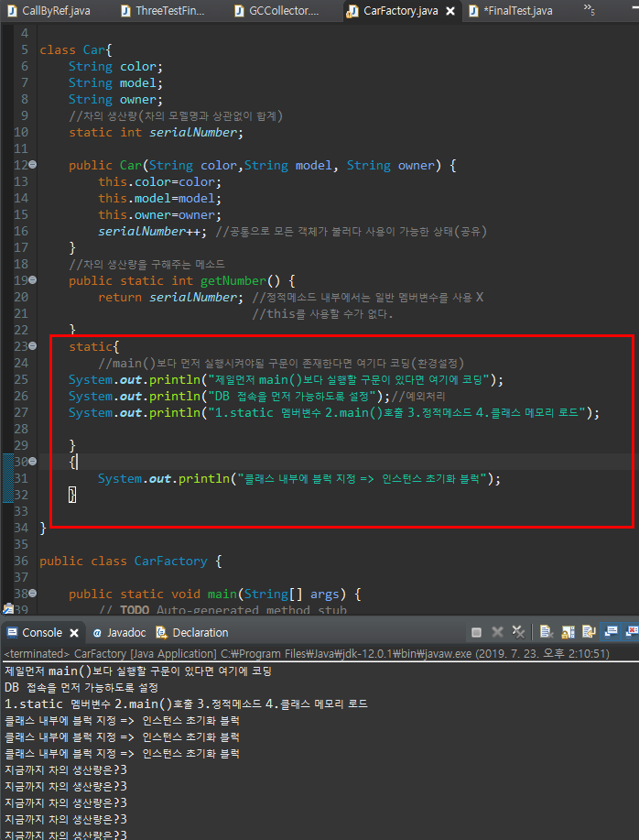Clear the Console output with the Clear icon
Screen dimensions: 639x840
coord(547,632)
